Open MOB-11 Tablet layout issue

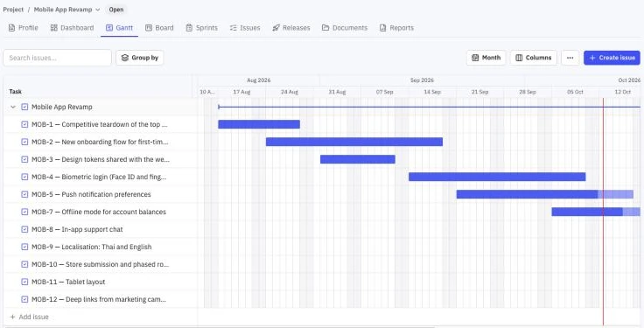click(68, 282)
